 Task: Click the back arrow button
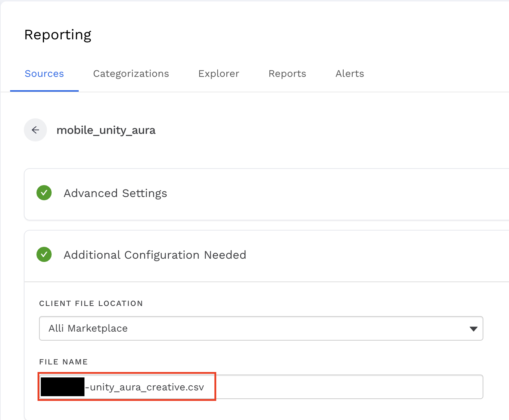[35, 130]
